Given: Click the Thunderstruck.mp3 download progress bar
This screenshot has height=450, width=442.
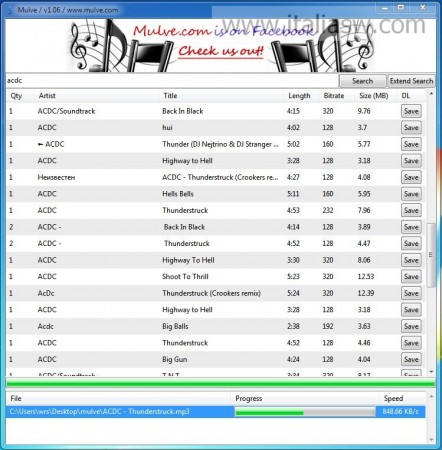Looking at the screenshot, I should pyautogui.click(x=305, y=413).
